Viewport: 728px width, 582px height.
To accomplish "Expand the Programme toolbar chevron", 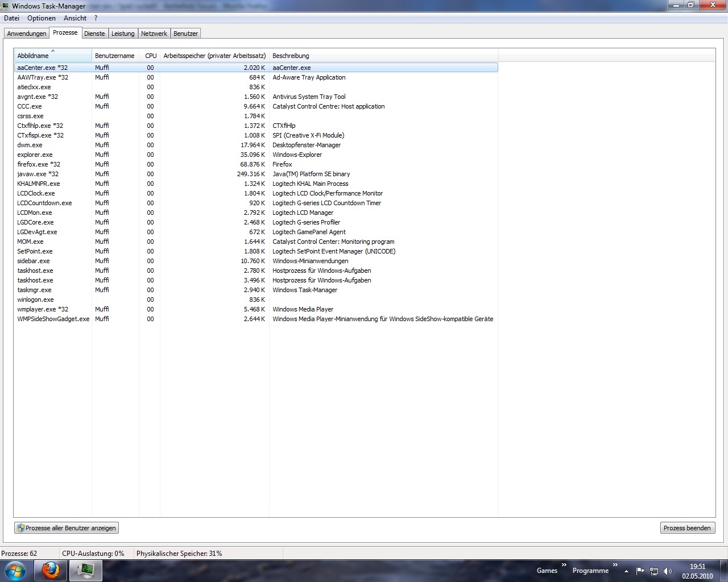I will [615, 565].
